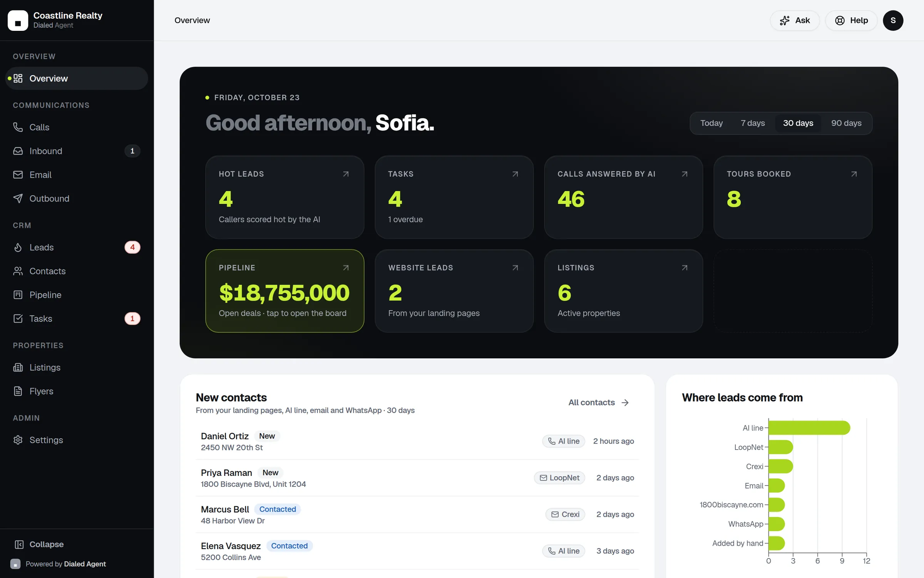
Task: Follow the All contacts link
Action: 599,402
